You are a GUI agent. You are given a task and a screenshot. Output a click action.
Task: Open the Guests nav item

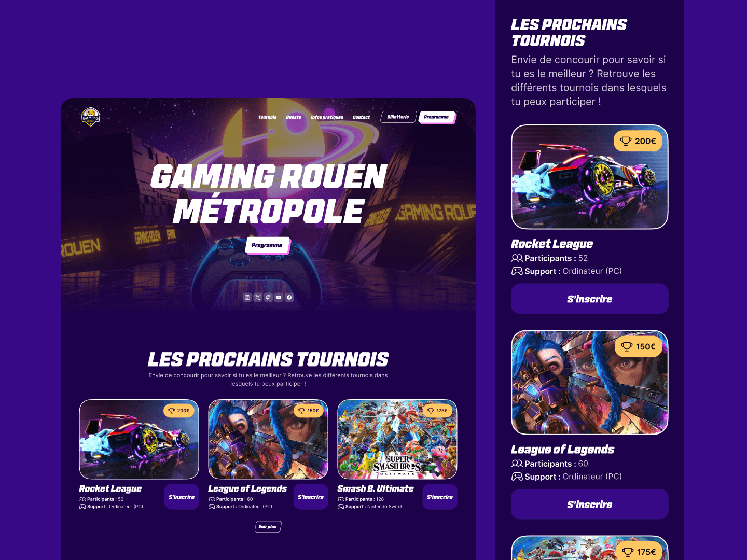[x=294, y=117]
